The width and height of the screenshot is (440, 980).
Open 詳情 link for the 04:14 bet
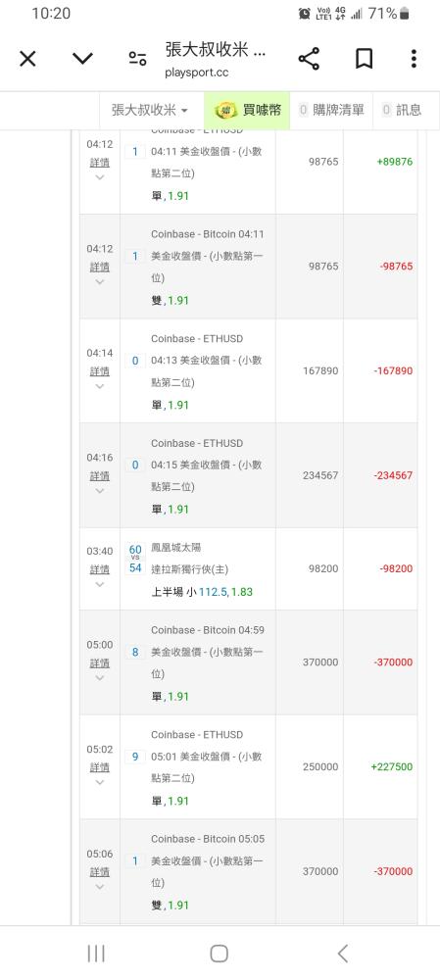(99, 371)
